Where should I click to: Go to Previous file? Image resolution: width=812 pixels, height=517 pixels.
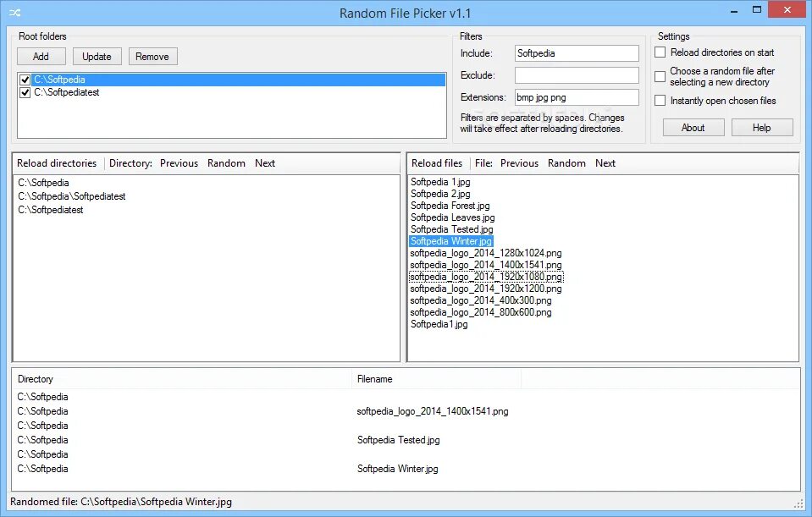[x=519, y=163]
